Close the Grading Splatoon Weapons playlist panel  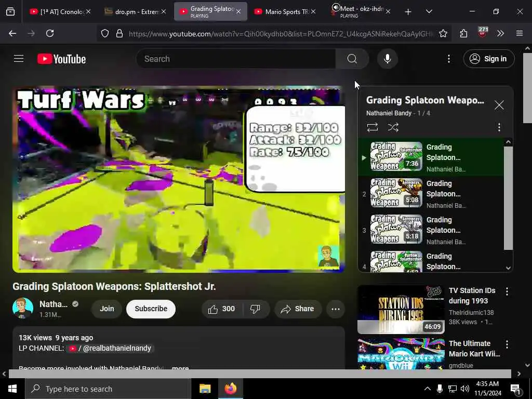pyautogui.click(x=499, y=105)
